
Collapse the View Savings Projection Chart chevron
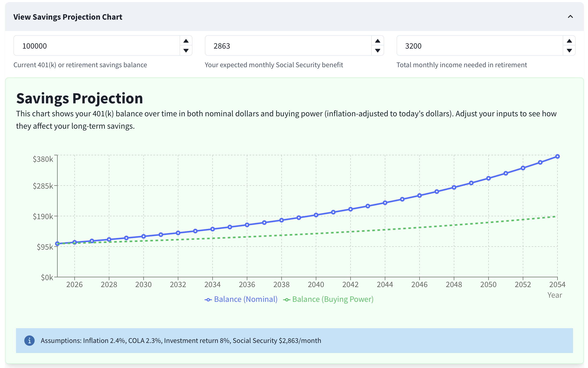(570, 17)
